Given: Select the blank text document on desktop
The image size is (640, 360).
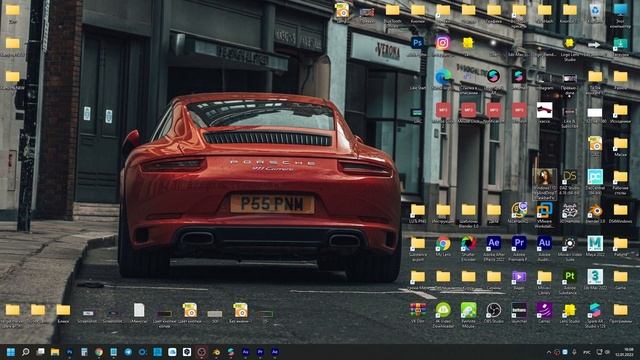Looking at the screenshot, I should click(x=139, y=310).
